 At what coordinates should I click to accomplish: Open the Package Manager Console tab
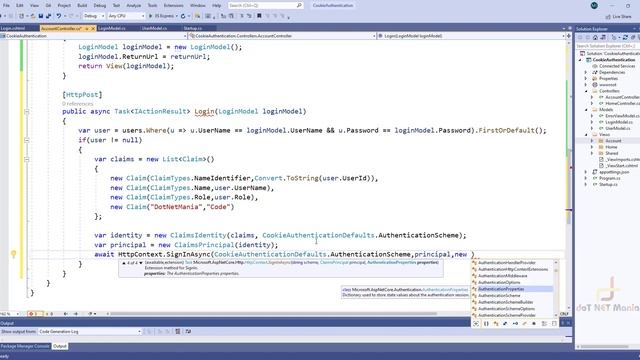click(x=25, y=346)
